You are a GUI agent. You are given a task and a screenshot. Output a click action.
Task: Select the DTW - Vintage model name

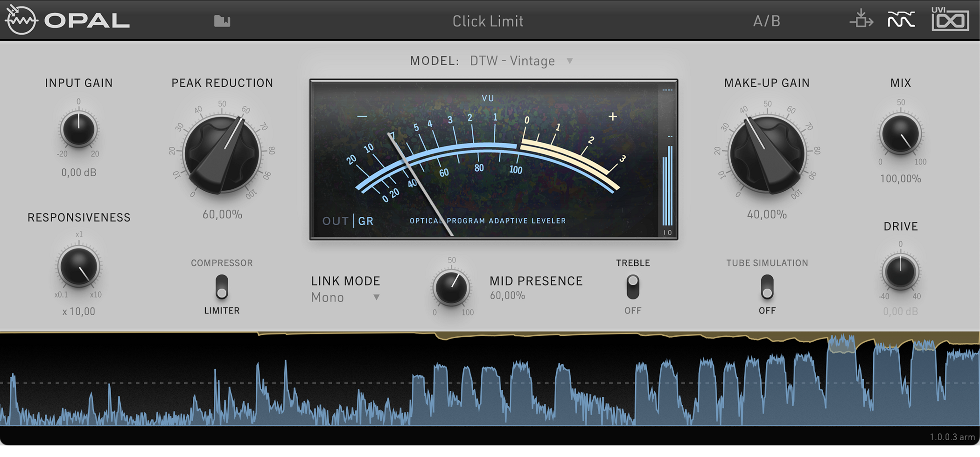click(512, 61)
